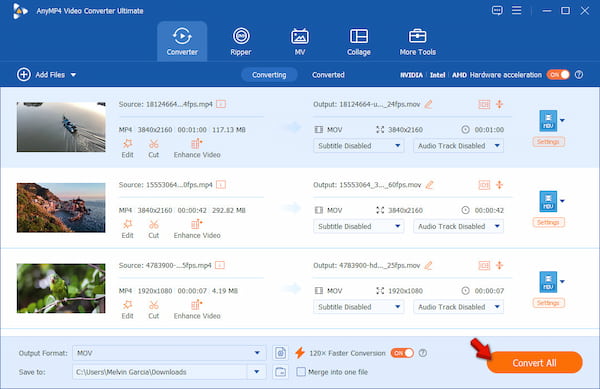Open Settings for 4783900 video
Viewport: 600px width, 389px height.
click(x=548, y=303)
